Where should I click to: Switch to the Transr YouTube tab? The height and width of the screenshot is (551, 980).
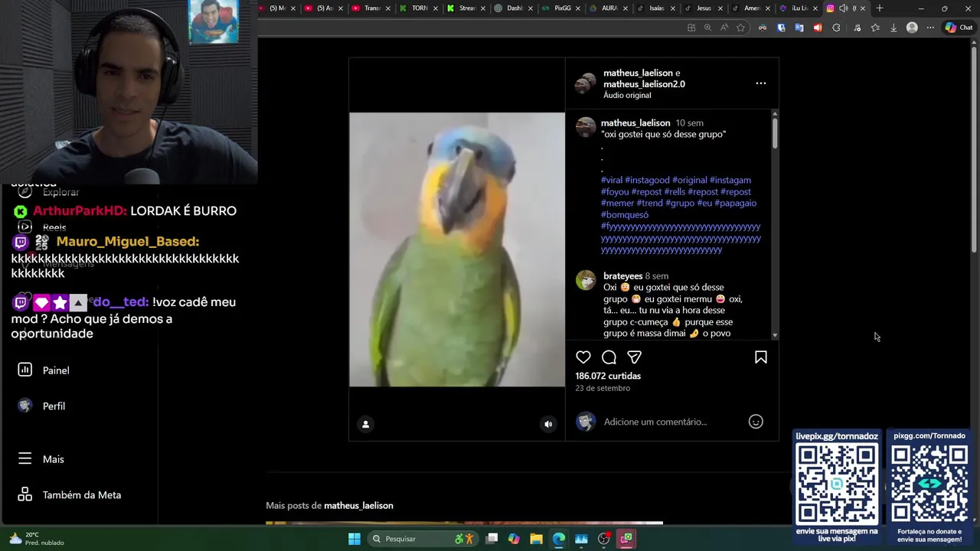[x=372, y=8]
